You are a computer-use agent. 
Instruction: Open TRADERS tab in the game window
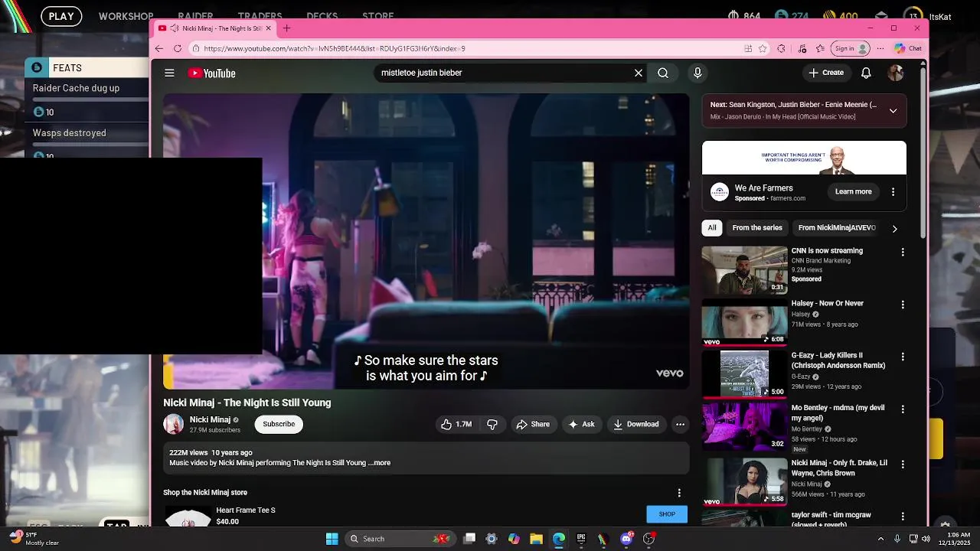click(x=260, y=16)
